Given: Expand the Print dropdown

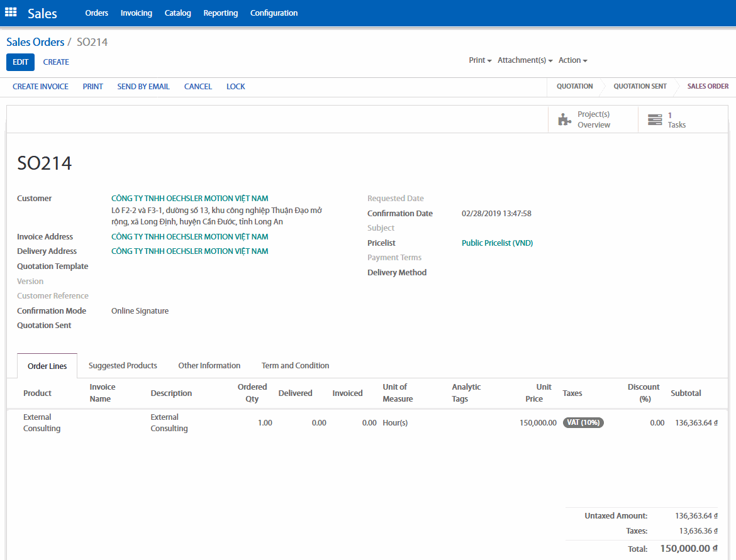Looking at the screenshot, I should point(480,60).
